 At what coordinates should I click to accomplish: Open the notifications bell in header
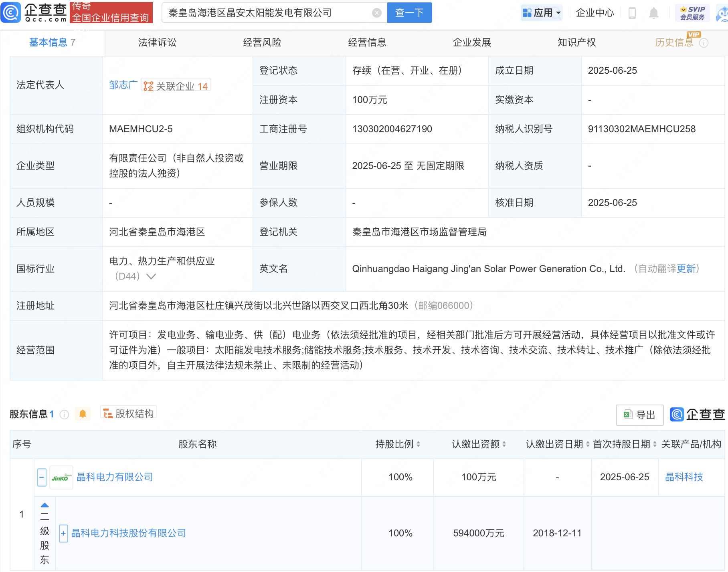pos(653,13)
